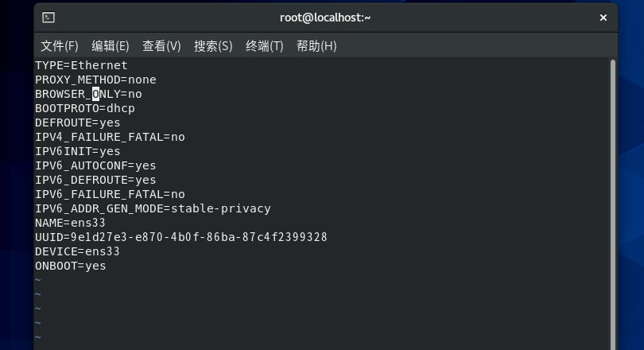Click the IPV6INIT=yes line

point(78,152)
